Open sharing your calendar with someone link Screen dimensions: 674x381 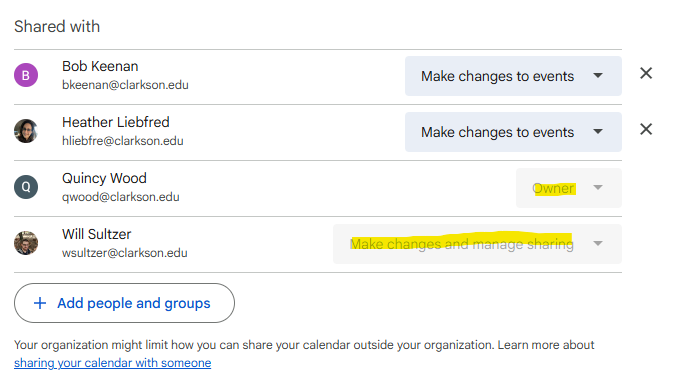[x=113, y=363]
